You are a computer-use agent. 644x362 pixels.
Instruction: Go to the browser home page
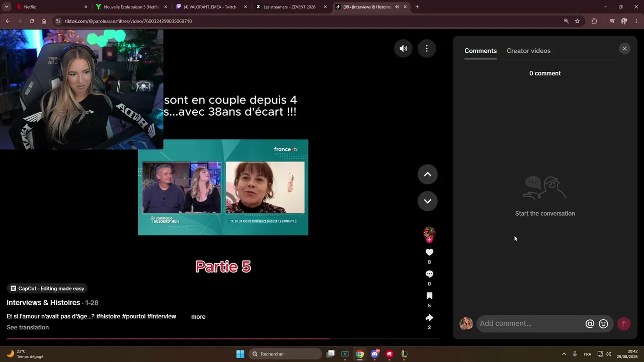(x=44, y=21)
